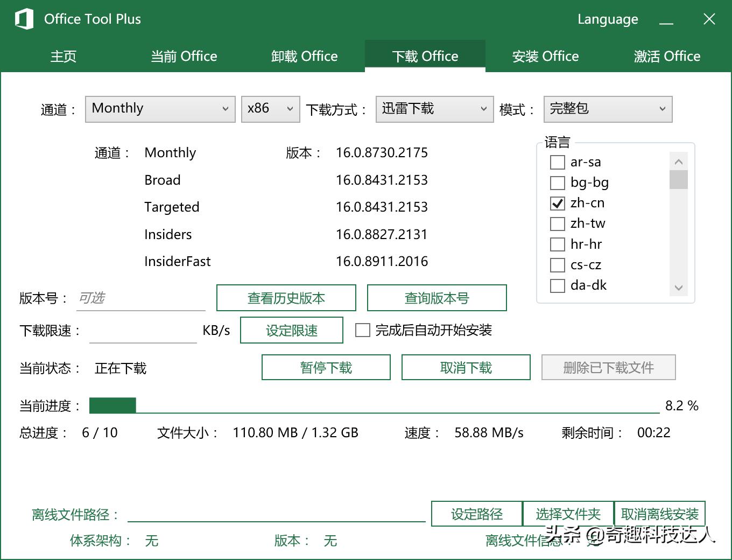Check the zh-tw language checkbox

(557, 224)
